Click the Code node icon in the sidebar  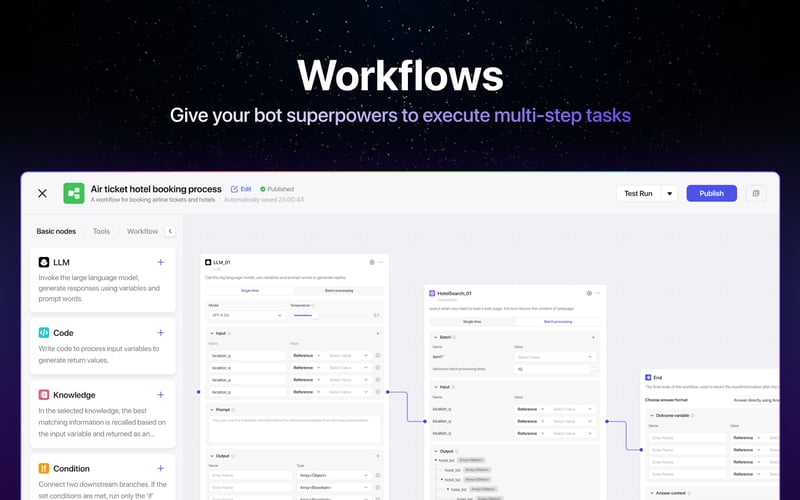pyautogui.click(x=44, y=333)
